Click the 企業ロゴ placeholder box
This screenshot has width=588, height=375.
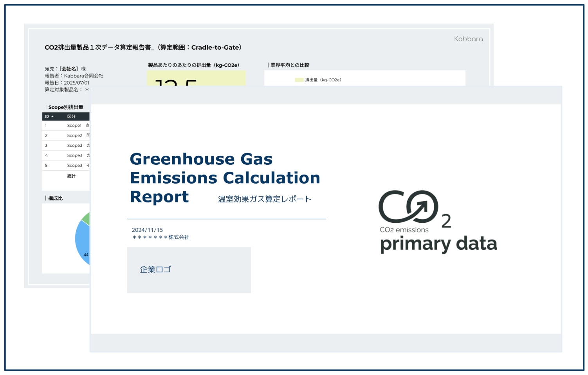point(189,270)
